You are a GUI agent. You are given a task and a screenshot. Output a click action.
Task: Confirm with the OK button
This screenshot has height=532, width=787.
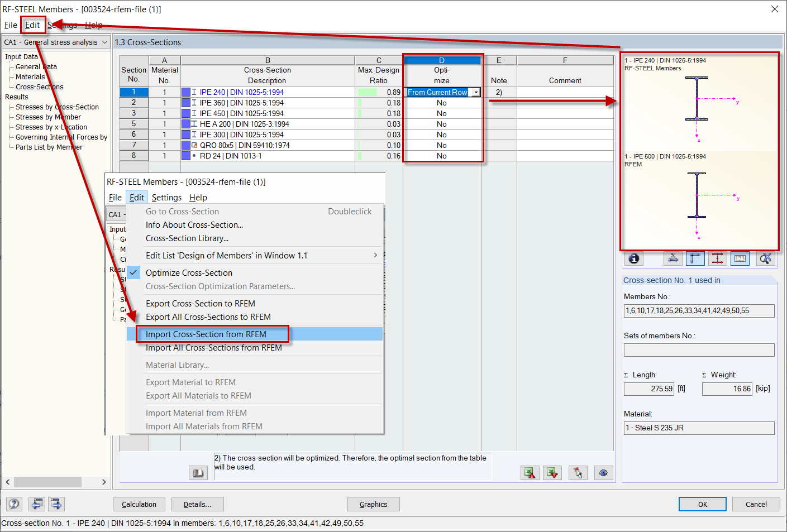[703, 504]
